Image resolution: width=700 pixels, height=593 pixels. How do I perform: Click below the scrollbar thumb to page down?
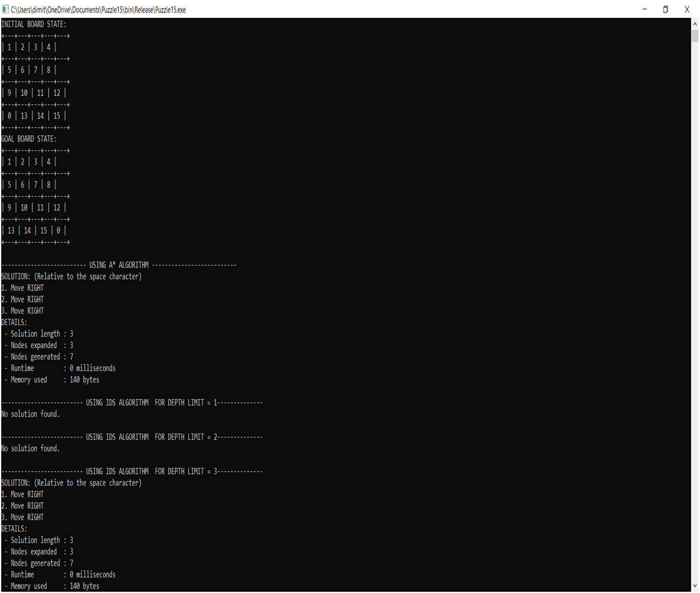pos(693,311)
